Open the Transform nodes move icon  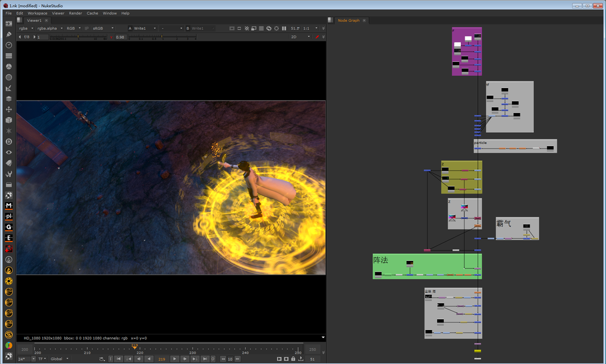pyautogui.click(x=9, y=110)
